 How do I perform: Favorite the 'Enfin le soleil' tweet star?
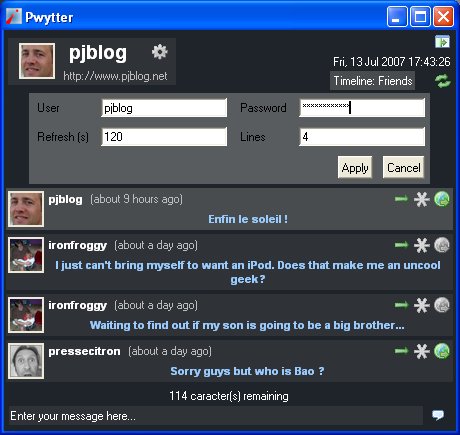422,199
